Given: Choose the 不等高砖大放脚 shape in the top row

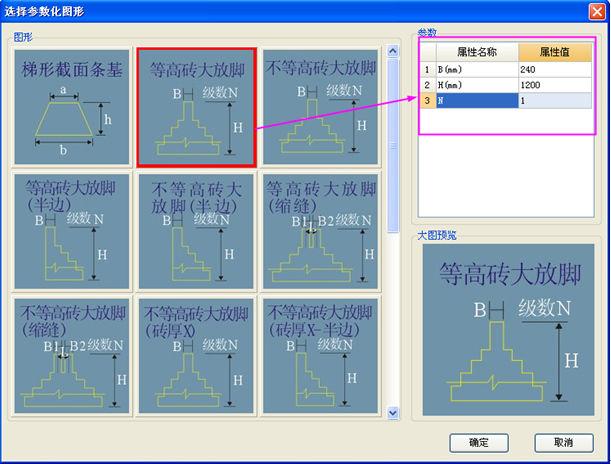Looking at the screenshot, I should (x=321, y=108).
